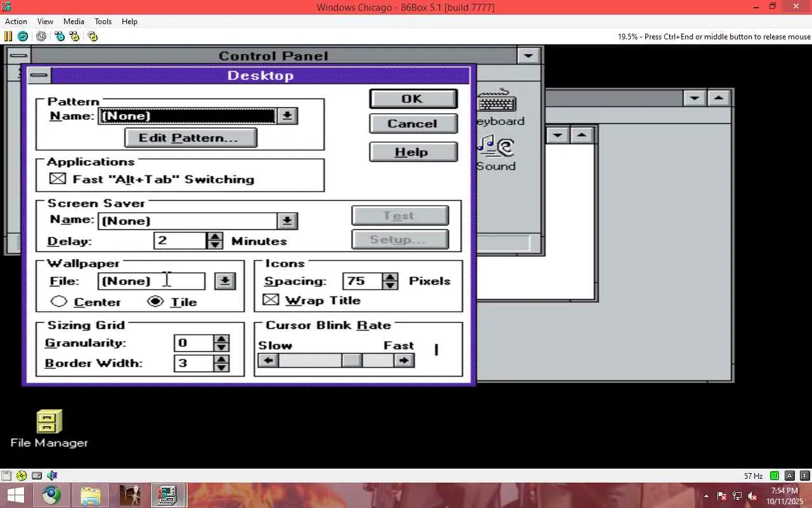Click the Wallpaper File text field
812x508 pixels.
(152, 281)
